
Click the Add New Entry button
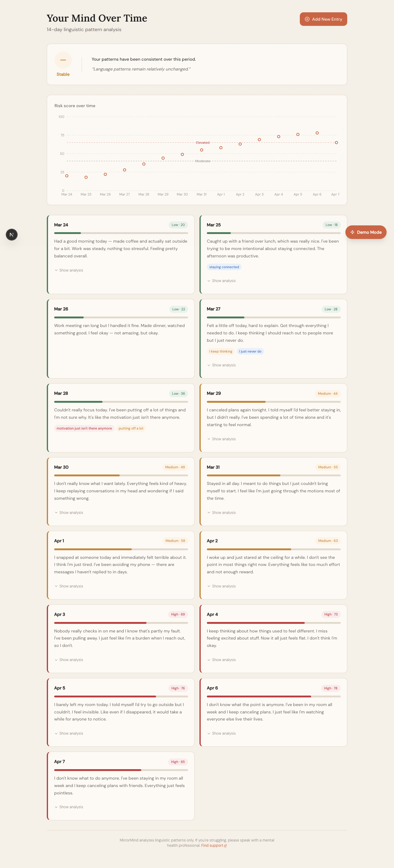[323, 19]
